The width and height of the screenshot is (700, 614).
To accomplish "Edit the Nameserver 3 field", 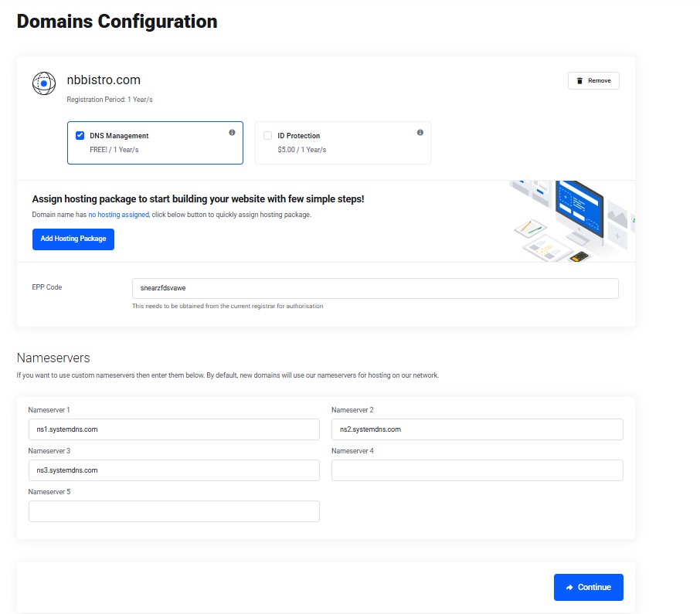I will [174, 470].
